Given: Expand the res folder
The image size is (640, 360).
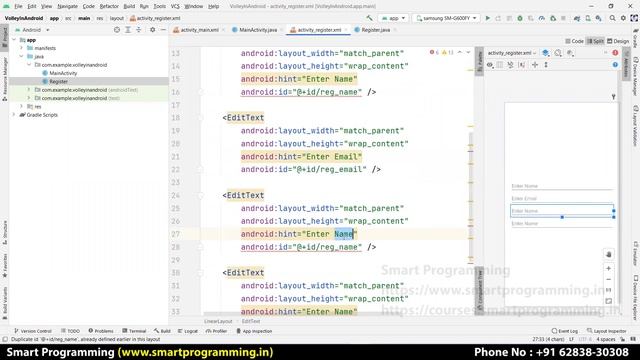Looking at the screenshot, I should 22,107.
